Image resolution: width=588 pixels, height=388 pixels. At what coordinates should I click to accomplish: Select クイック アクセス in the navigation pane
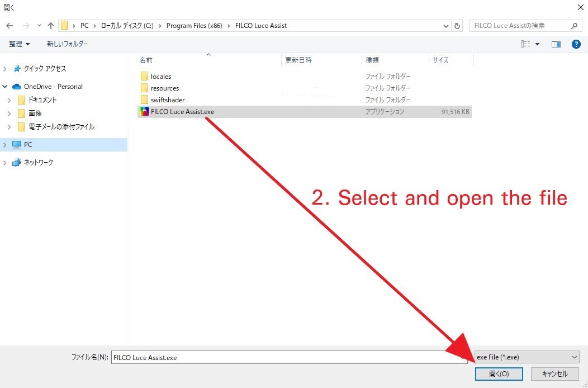45,69
